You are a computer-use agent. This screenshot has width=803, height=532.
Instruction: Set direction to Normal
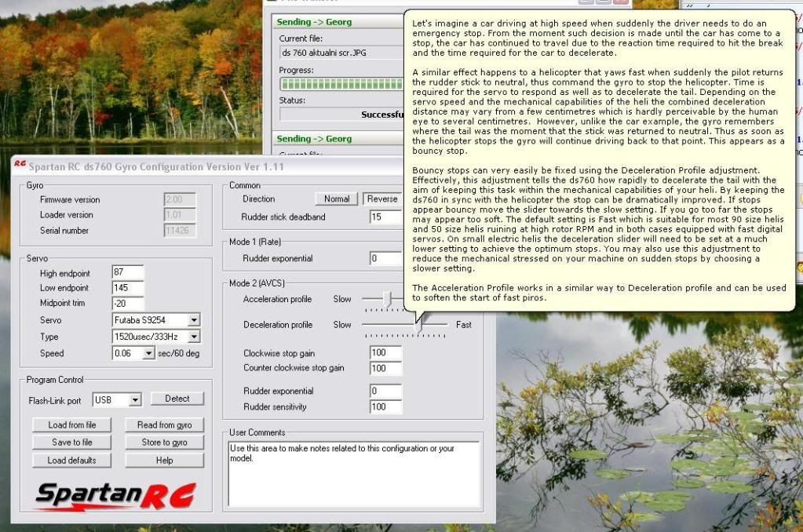click(x=336, y=199)
